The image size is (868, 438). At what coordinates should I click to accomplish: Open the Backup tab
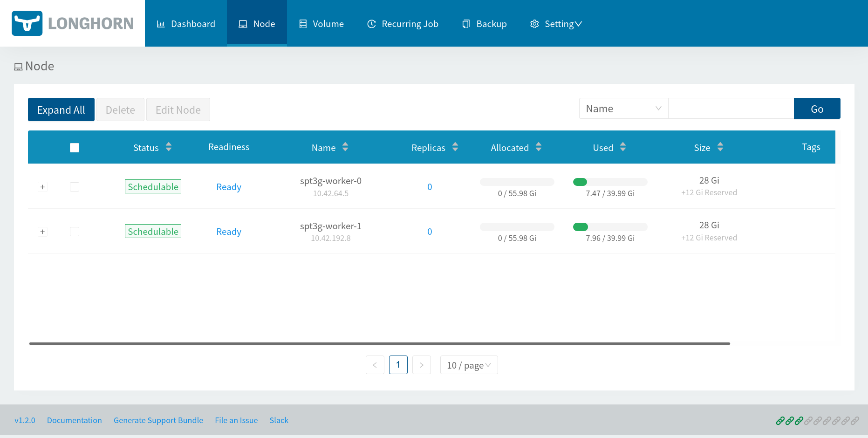pos(484,24)
